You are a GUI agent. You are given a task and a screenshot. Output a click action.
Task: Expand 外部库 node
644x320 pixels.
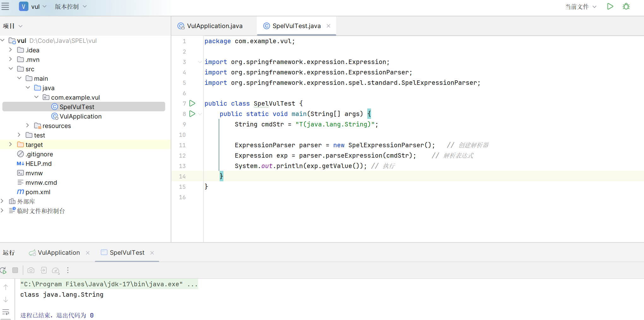coord(3,201)
